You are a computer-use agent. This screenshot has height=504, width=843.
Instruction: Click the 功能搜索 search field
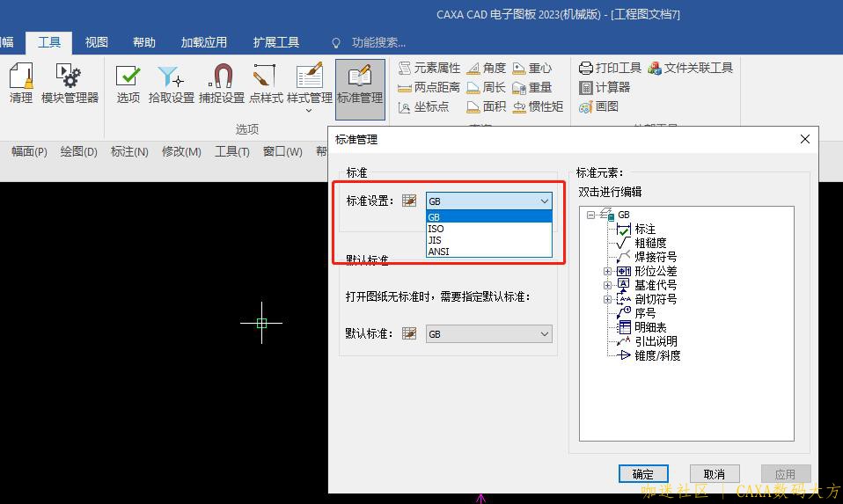[378, 42]
